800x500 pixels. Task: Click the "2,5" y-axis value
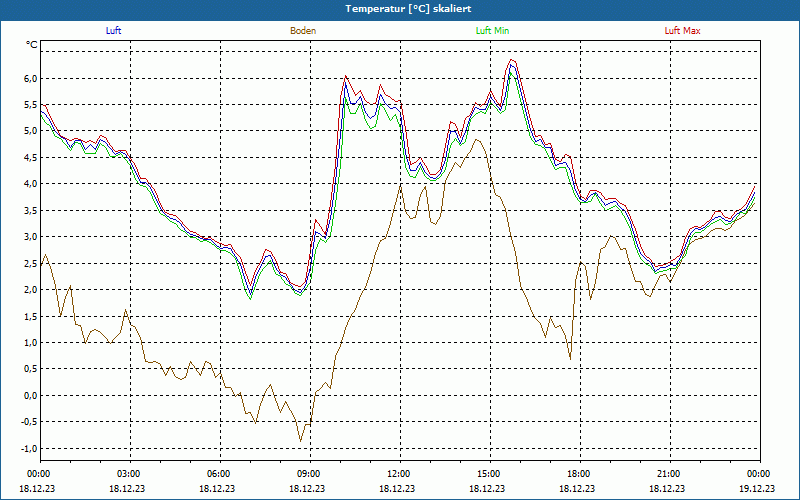(31, 263)
